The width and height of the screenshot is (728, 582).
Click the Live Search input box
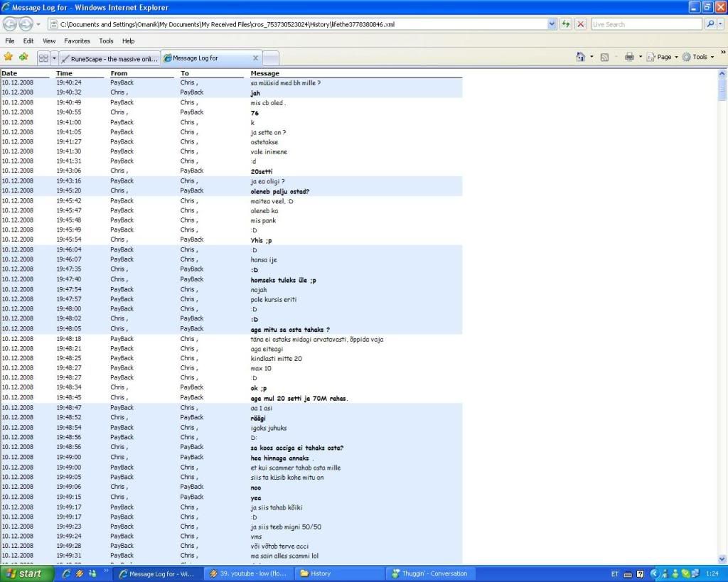(x=646, y=24)
